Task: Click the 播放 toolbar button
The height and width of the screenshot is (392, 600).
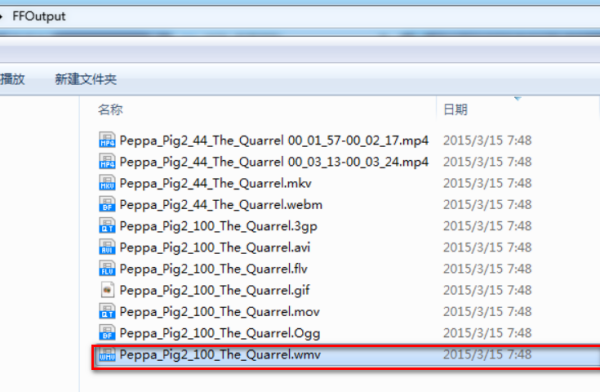Action: point(12,79)
